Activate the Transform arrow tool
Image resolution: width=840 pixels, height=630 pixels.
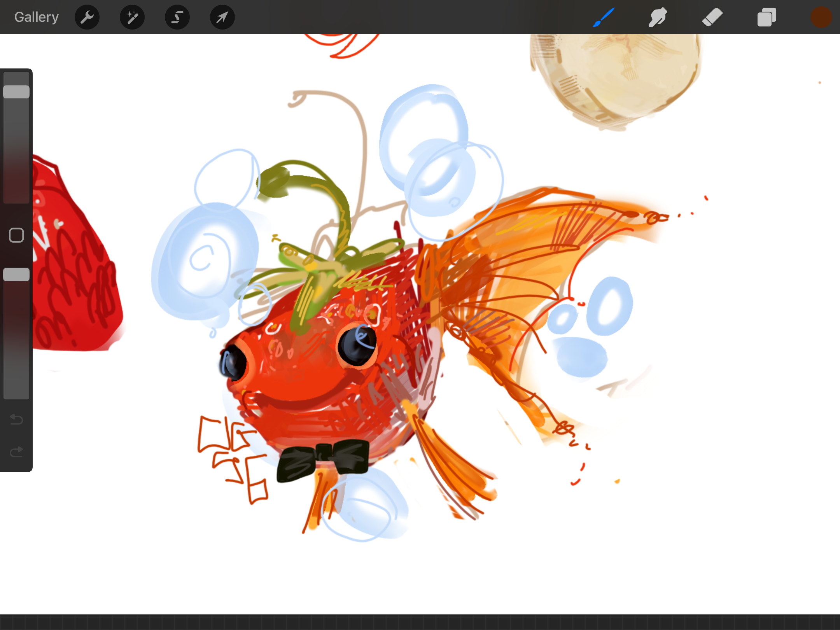point(222,17)
